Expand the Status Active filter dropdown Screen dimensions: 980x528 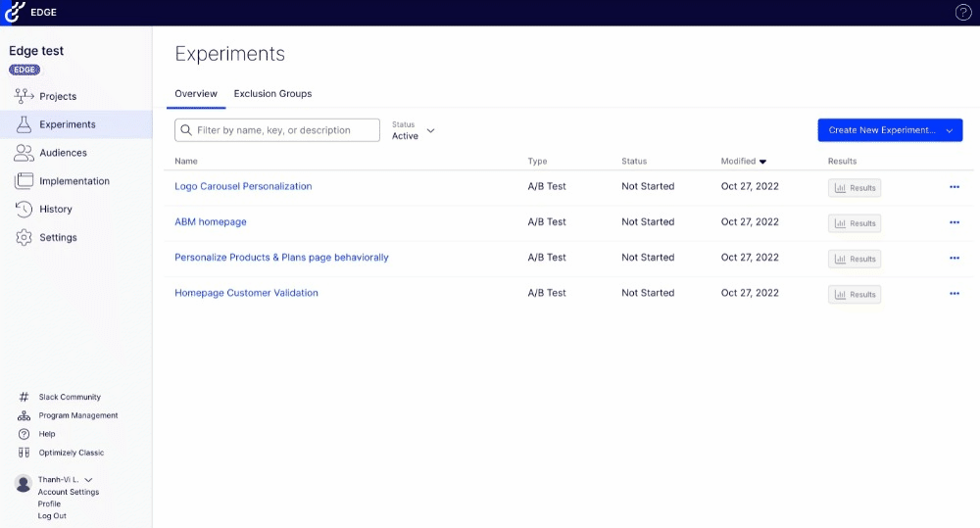pos(414,130)
